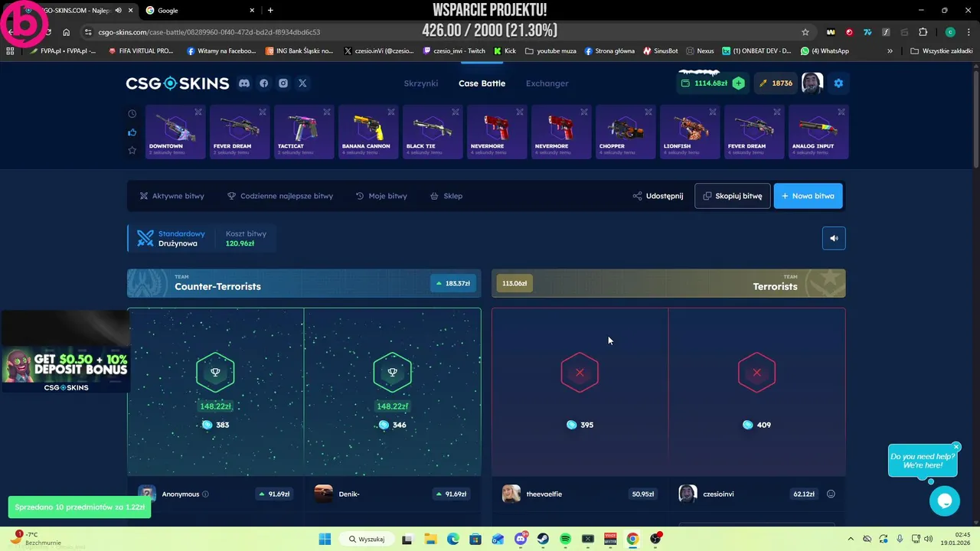Open the blue settings gear in header
The height and width of the screenshot is (551, 980).
pyautogui.click(x=838, y=83)
